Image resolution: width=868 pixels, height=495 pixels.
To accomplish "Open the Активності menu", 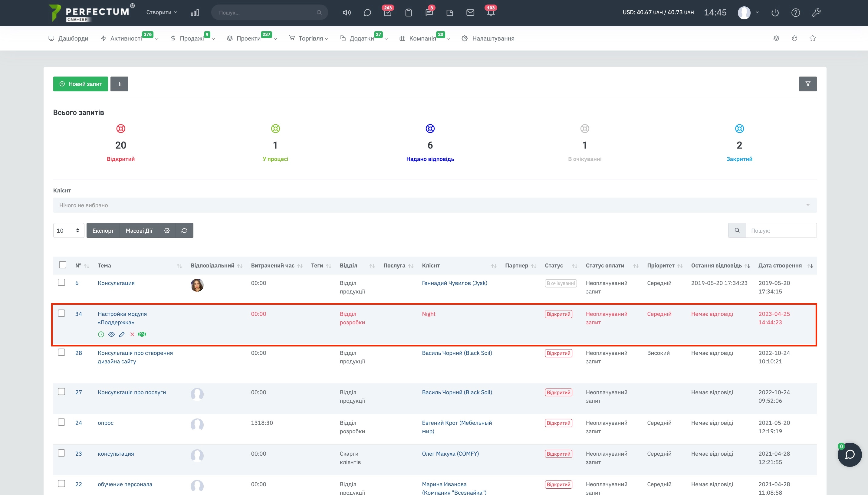I will point(130,38).
